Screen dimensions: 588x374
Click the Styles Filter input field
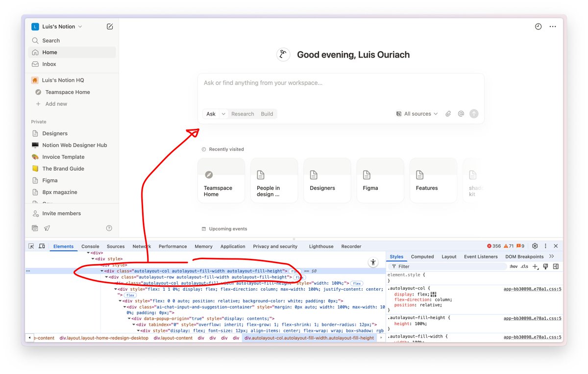pyautogui.click(x=447, y=266)
